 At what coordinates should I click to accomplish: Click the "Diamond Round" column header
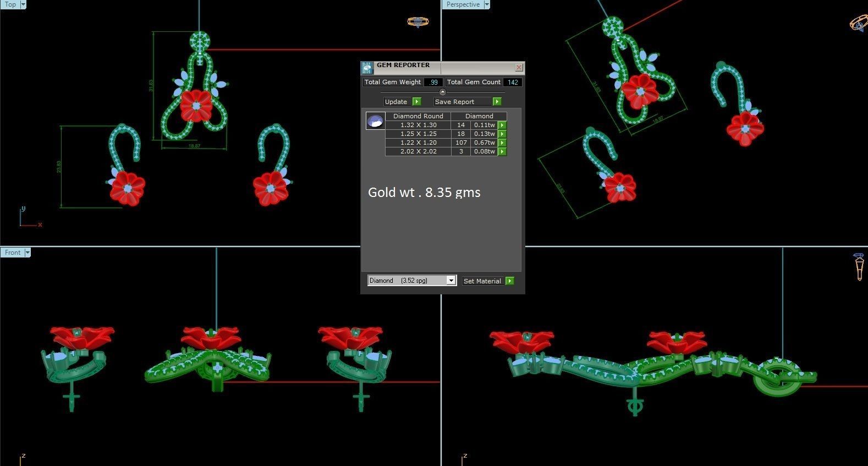tap(418, 116)
